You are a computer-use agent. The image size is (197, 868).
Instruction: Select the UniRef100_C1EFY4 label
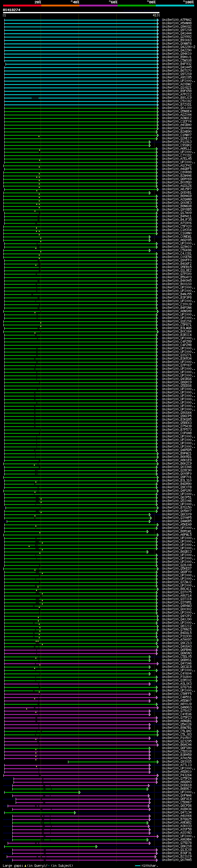pos(176,121)
